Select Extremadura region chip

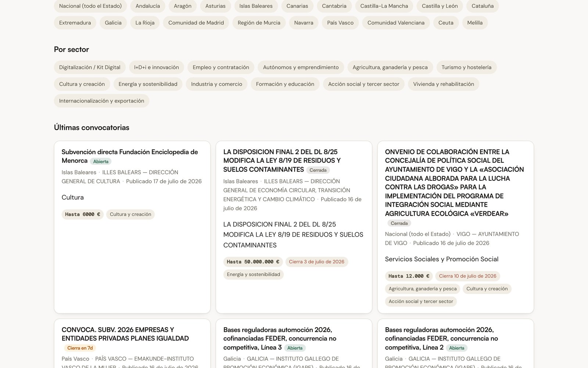pos(75,23)
